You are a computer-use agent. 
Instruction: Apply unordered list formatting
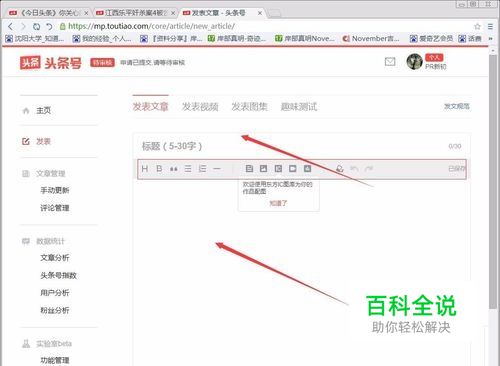pyautogui.click(x=188, y=169)
